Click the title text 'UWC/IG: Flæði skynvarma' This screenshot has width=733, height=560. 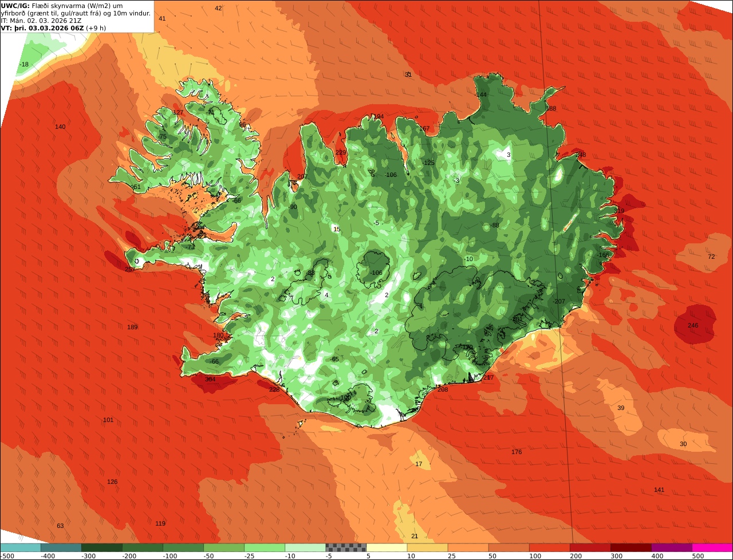[x=43, y=5]
